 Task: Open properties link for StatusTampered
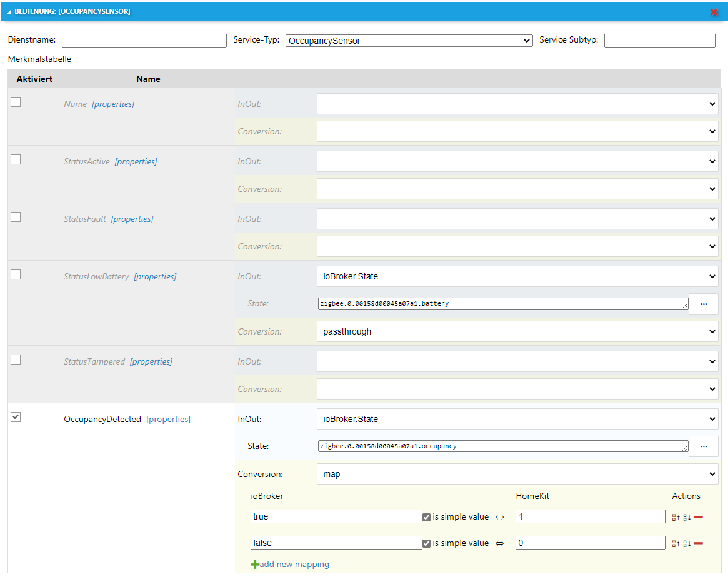(x=151, y=362)
